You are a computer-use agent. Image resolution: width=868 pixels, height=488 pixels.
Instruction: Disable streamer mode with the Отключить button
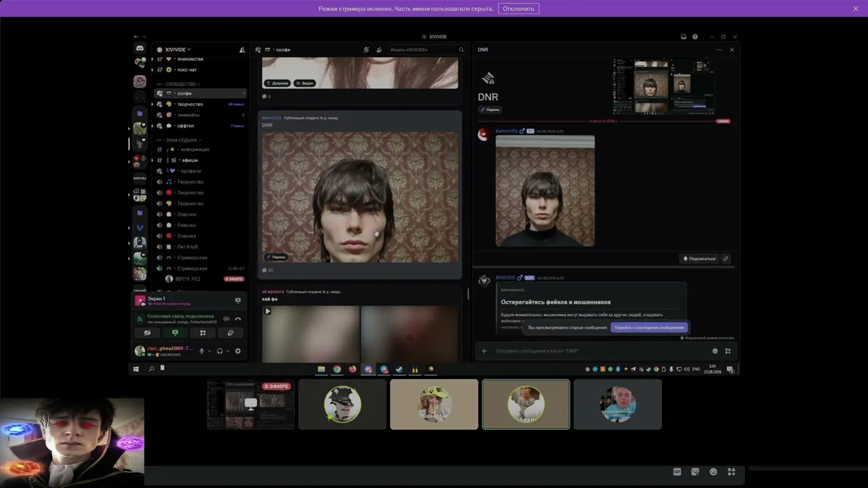519,9
